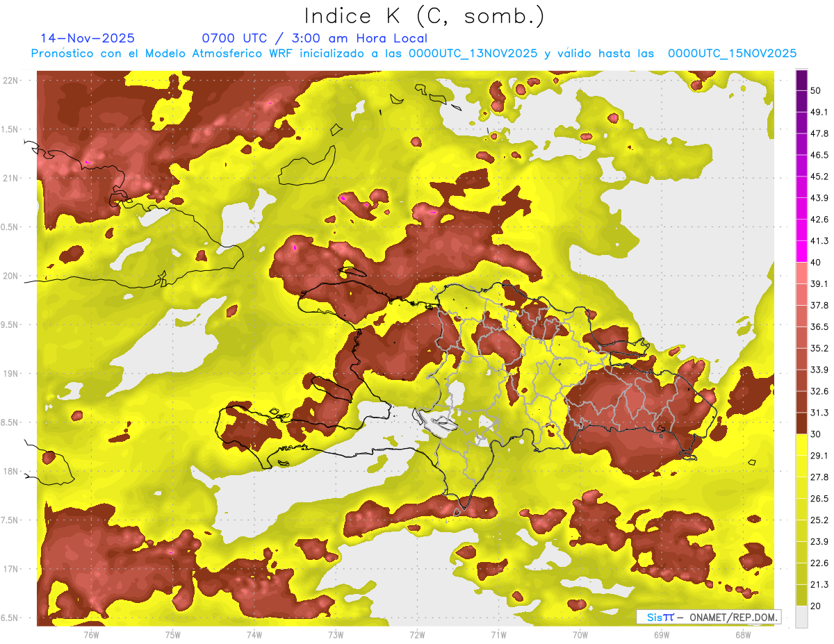Click the '43.9' color scale value
834x644 pixels.
819,199
